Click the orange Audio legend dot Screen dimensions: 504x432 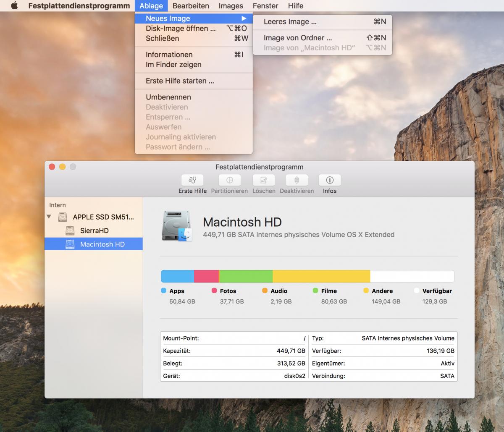[x=265, y=291]
